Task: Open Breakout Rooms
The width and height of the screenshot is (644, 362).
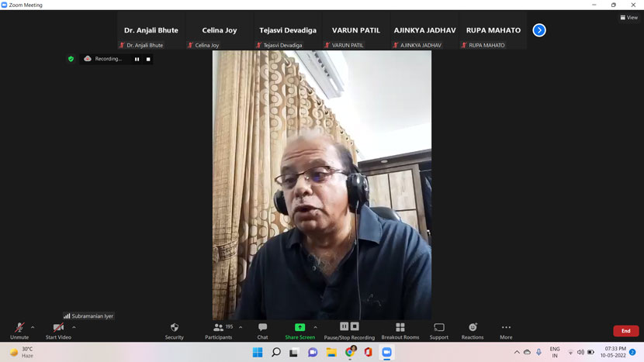Action: [400, 330]
